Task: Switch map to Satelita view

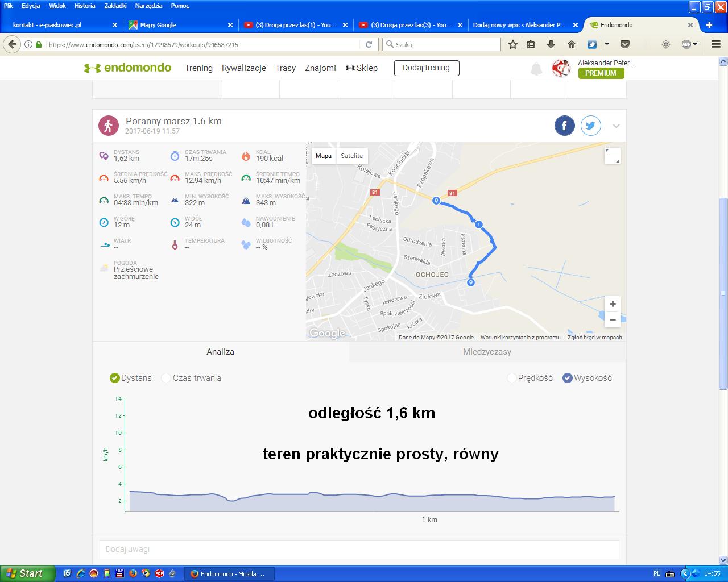Action: tap(351, 156)
